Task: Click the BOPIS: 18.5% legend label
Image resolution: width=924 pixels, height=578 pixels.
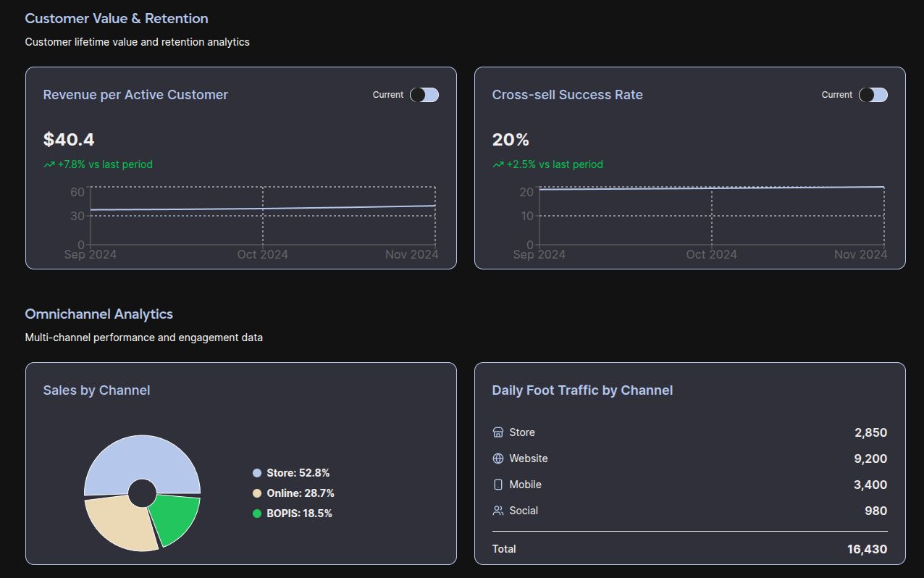Action: (299, 514)
